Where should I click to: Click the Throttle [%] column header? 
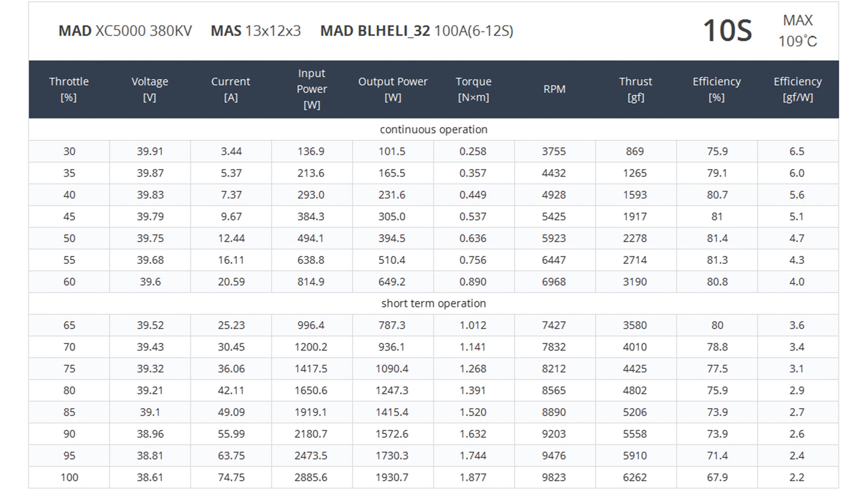(69, 89)
